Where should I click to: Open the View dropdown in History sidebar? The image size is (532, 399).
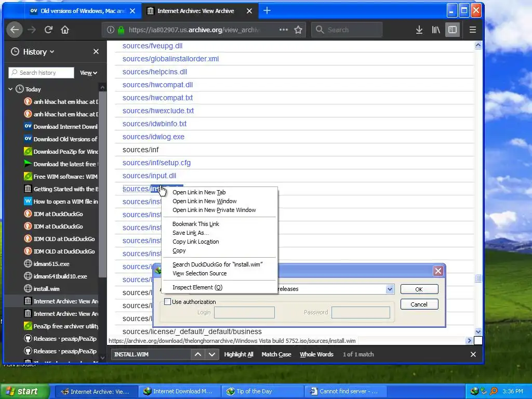tap(88, 73)
